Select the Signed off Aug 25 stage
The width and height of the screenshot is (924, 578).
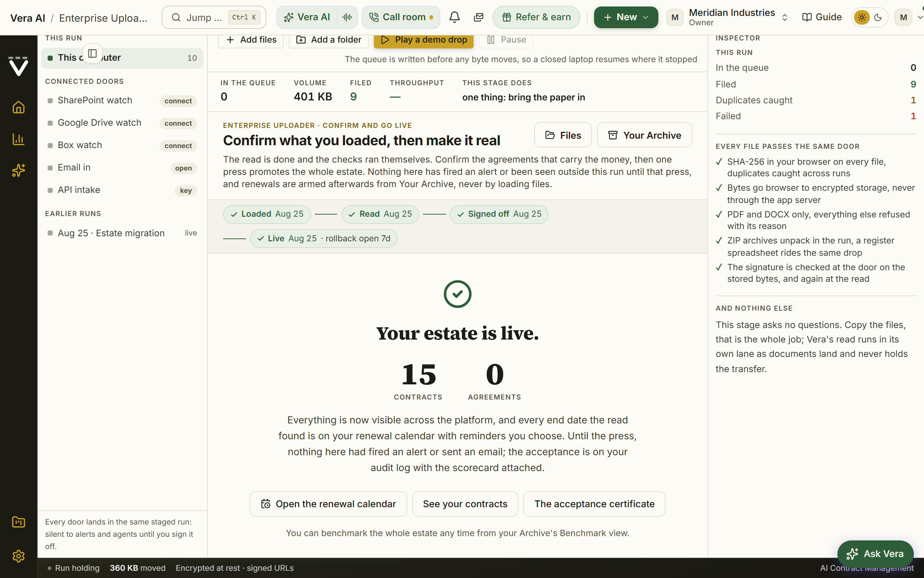pos(499,214)
